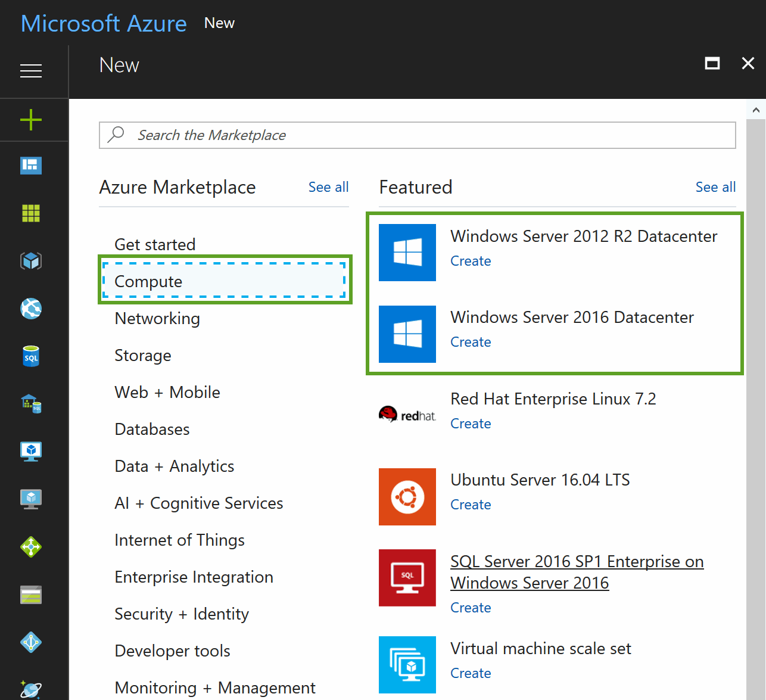Image resolution: width=766 pixels, height=700 pixels.
Task: Open the hamburger menu in the sidebar
Action: pos(31,71)
